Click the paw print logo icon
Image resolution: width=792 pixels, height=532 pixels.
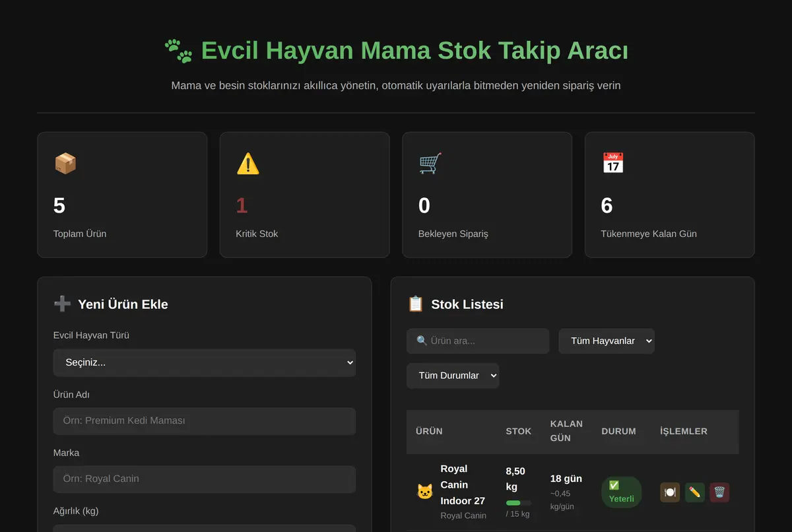(178, 51)
